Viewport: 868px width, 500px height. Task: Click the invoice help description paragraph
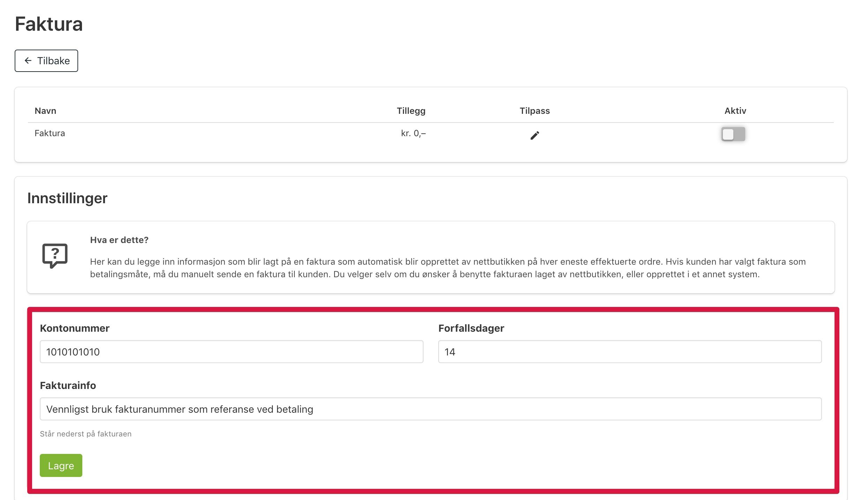coord(448,268)
